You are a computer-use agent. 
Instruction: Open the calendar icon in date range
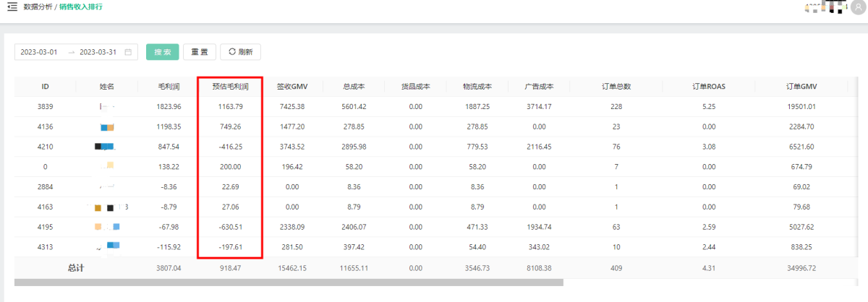tap(128, 52)
